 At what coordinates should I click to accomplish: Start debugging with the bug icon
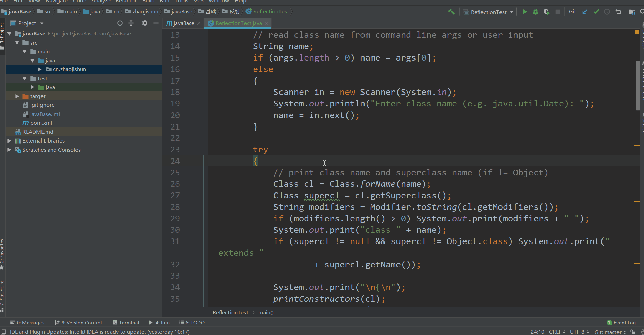(x=536, y=12)
